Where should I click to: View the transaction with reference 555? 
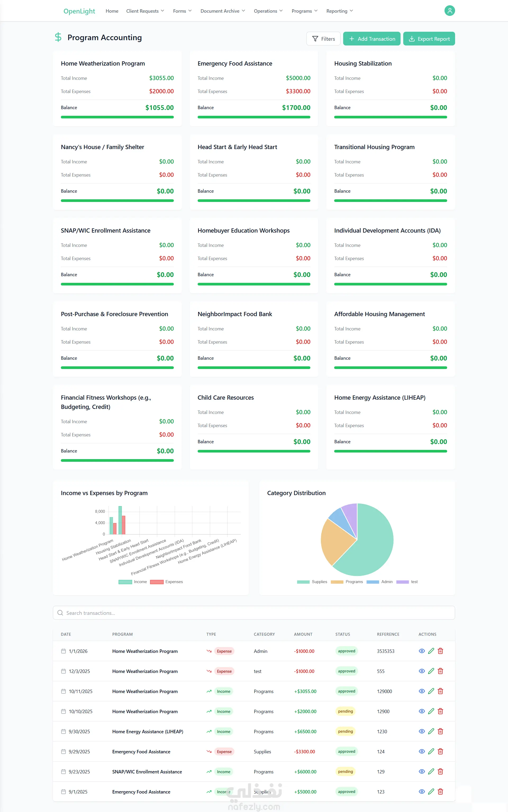422,671
